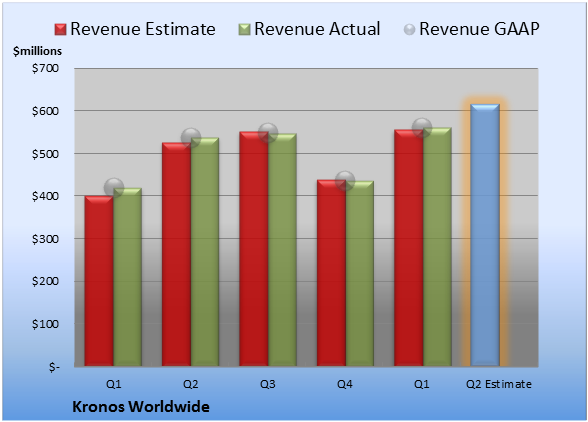Click the GAAP marker above Q3 bars
The height and width of the screenshot is (422, 588).
click(268, 132)
